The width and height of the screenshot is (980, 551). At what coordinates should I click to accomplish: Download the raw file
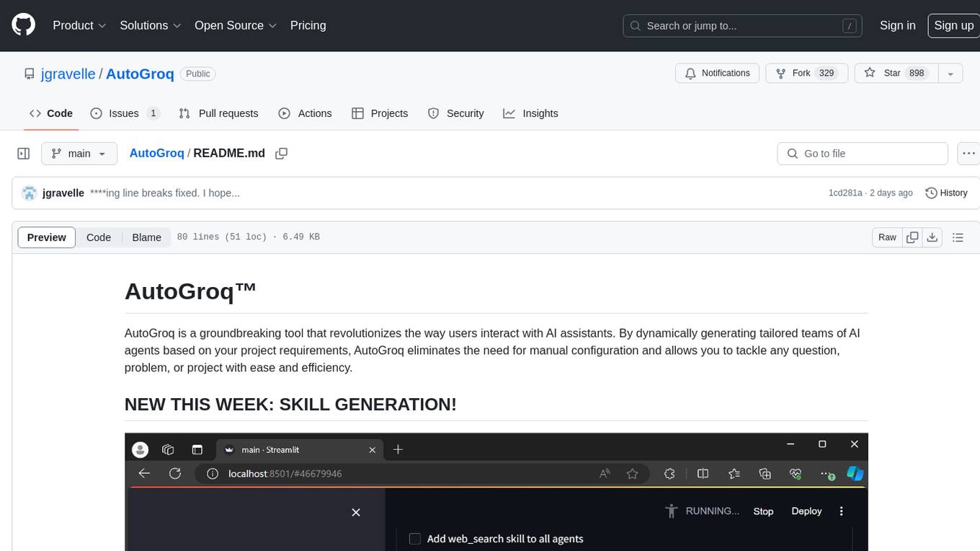tap(932, 237)
